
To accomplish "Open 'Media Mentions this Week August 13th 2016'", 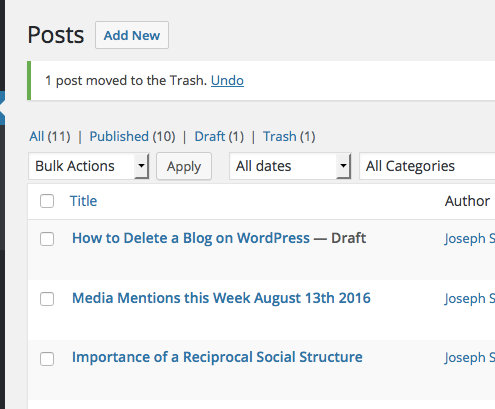I will pyautogui.click(x=221, y=298).
